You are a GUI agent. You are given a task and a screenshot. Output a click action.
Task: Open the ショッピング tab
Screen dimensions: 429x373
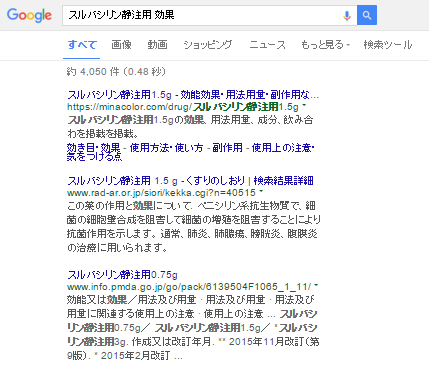[x=208, y=45]
